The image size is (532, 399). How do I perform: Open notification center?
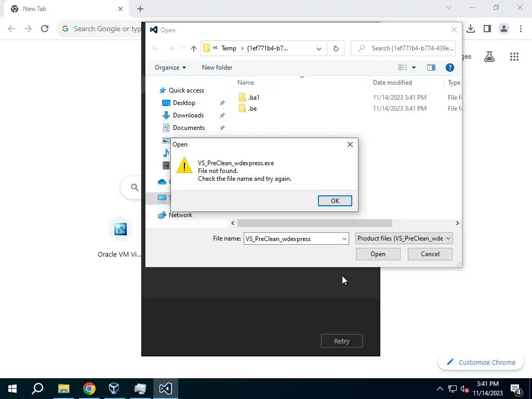(x=515, y=389)
